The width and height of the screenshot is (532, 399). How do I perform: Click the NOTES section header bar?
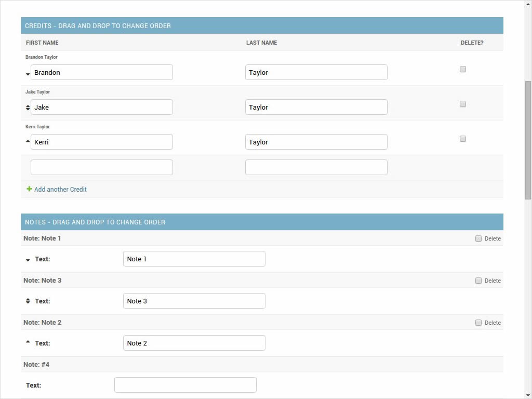coord(261,222)
